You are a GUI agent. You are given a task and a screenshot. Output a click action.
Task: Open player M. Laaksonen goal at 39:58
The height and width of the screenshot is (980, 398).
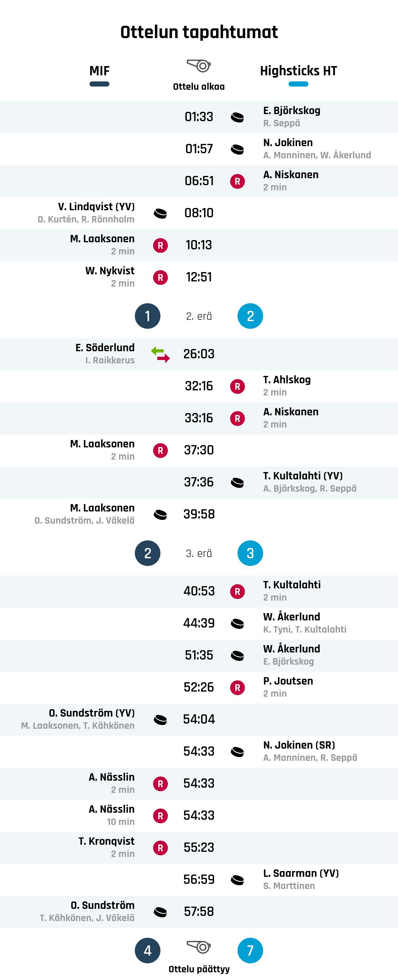pos(102,508)
